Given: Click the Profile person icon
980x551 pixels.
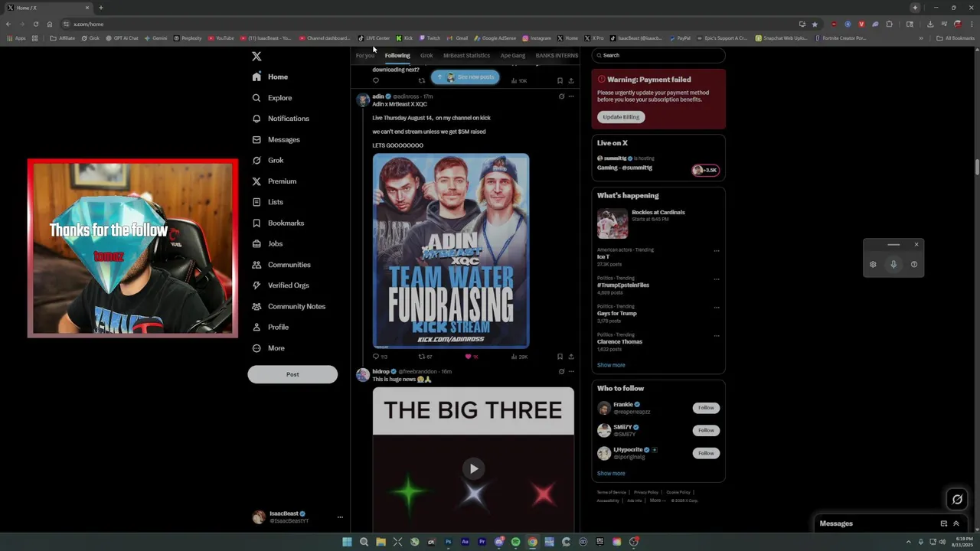Looking at the screenshot, I should tap(256, 327).
